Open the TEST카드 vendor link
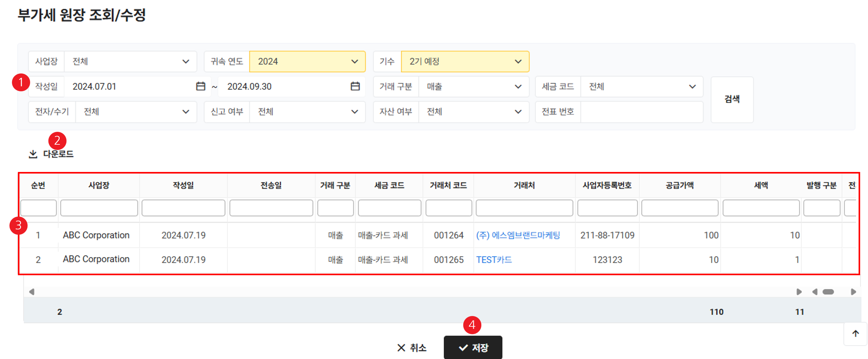This screenshot has height=359, width=868. 494,260
